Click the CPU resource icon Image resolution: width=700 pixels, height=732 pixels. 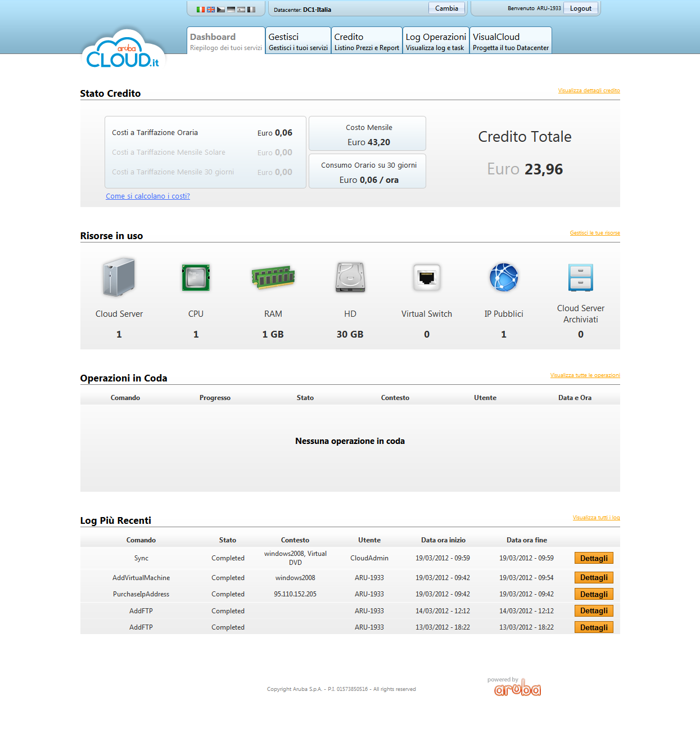pyautogui.click(x=196, y=277)
